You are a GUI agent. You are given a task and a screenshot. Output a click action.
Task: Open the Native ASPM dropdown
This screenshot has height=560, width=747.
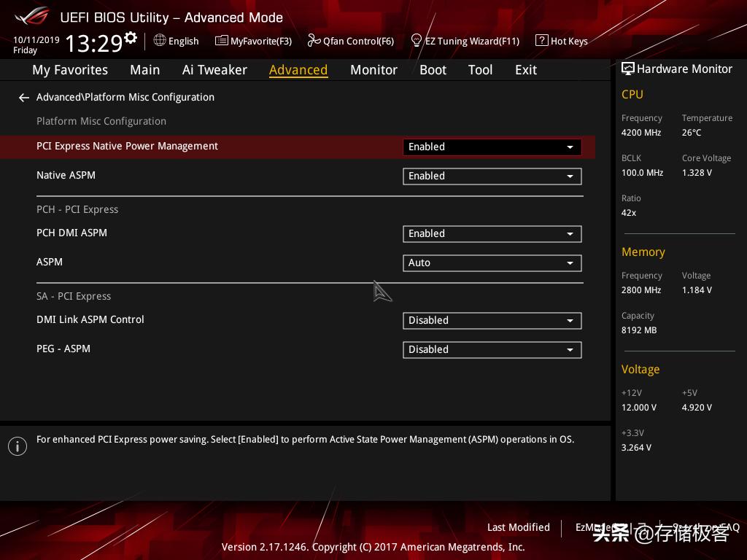click(492, 176)
